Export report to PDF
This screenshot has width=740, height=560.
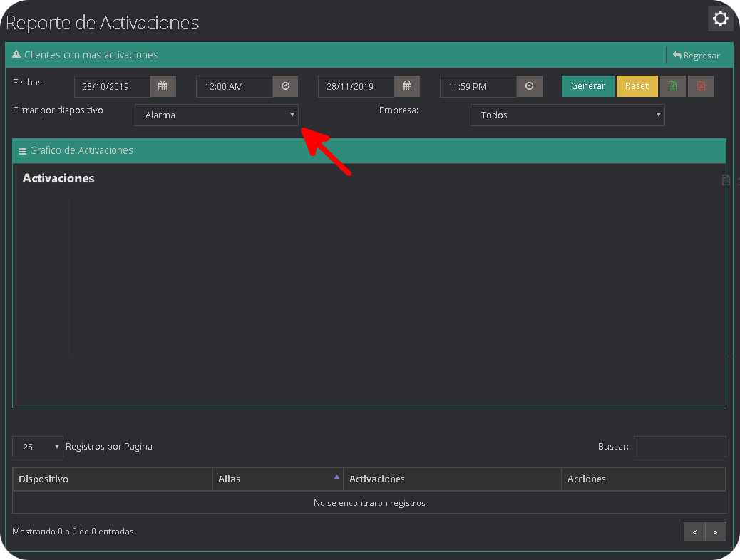point(701,86)
